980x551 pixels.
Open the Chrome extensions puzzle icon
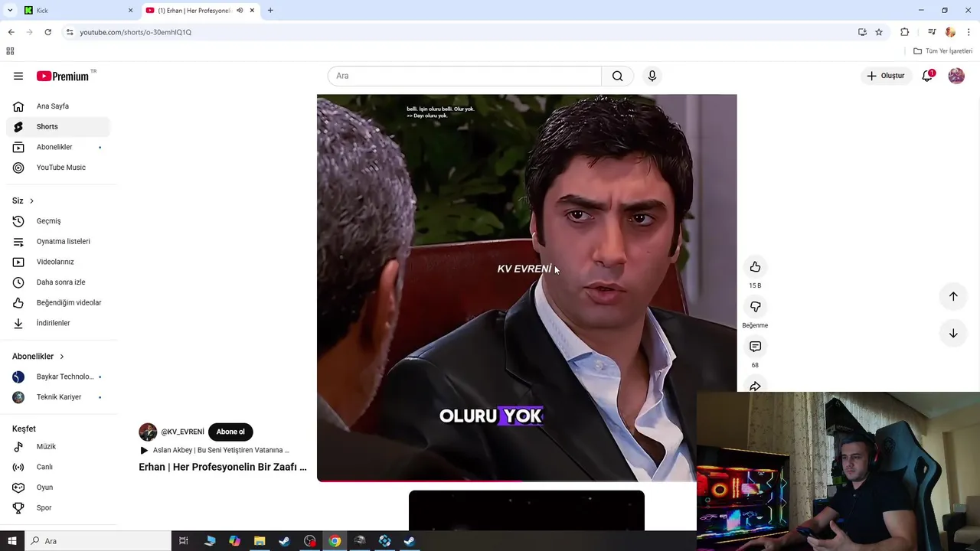tap(905, 32)
